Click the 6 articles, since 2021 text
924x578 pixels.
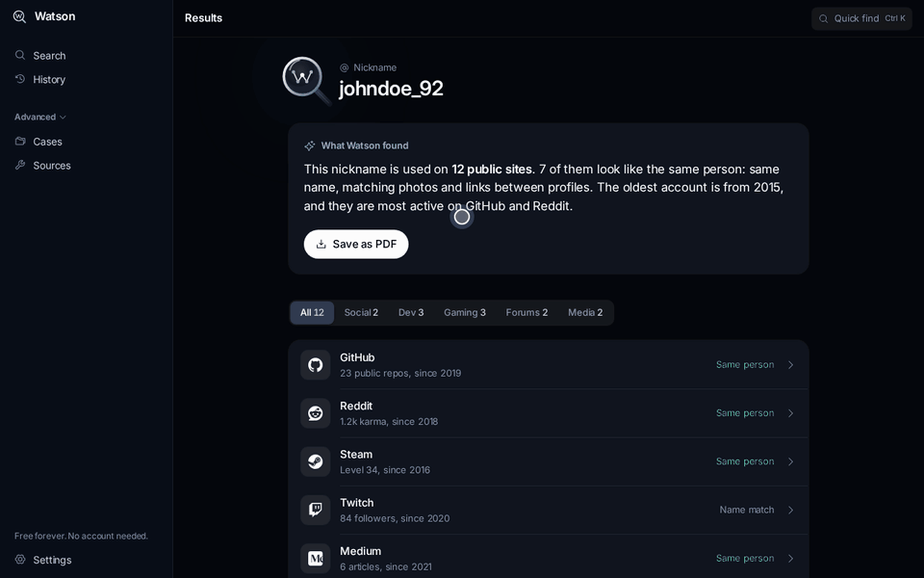click(386, 566)
